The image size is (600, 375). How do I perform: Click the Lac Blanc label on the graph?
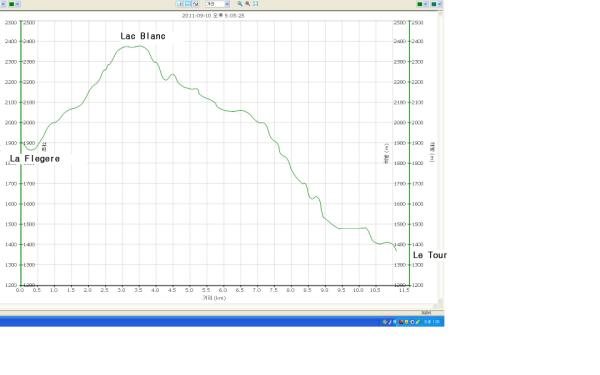[143, 36]
